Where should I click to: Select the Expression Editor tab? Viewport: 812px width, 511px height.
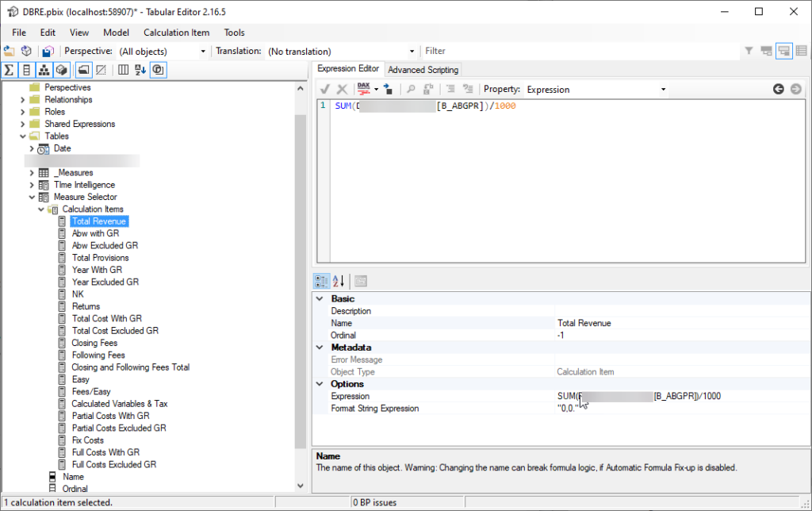tap(348, 68)
